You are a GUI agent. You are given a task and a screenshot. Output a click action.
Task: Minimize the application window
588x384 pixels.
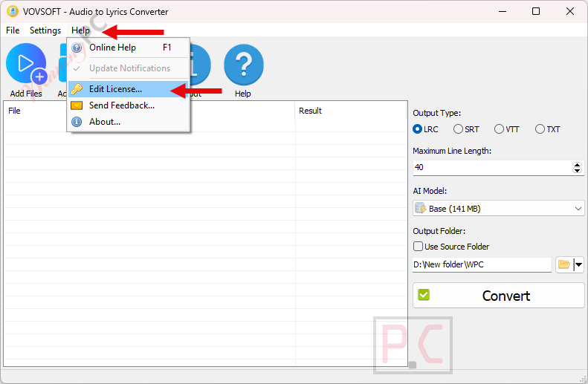(x=502, y=12)
